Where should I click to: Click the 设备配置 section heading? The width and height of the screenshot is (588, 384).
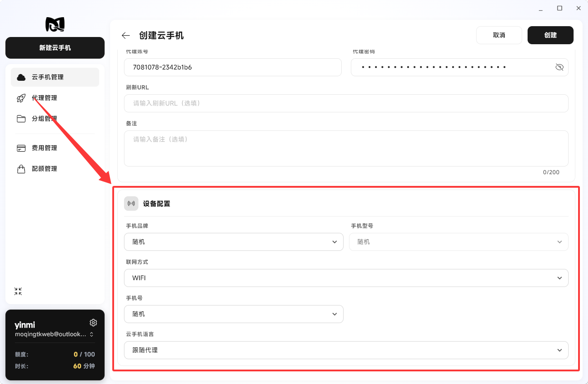[156, 204]
